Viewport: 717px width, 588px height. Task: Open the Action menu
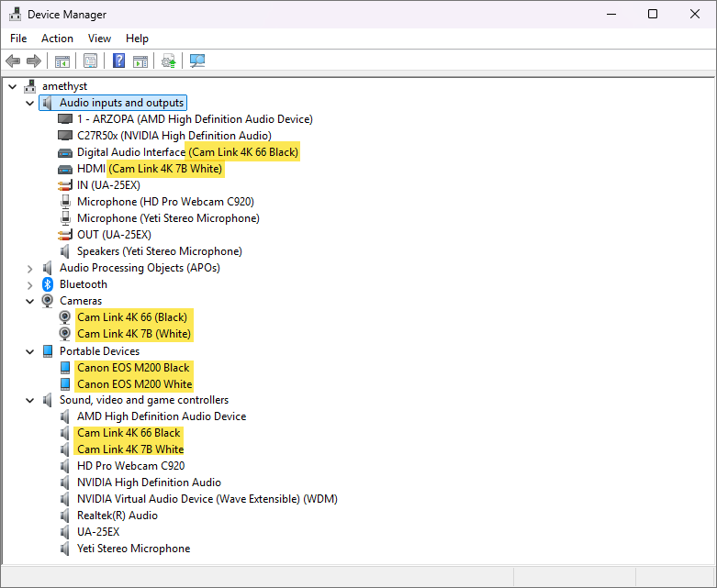(57, 39)
